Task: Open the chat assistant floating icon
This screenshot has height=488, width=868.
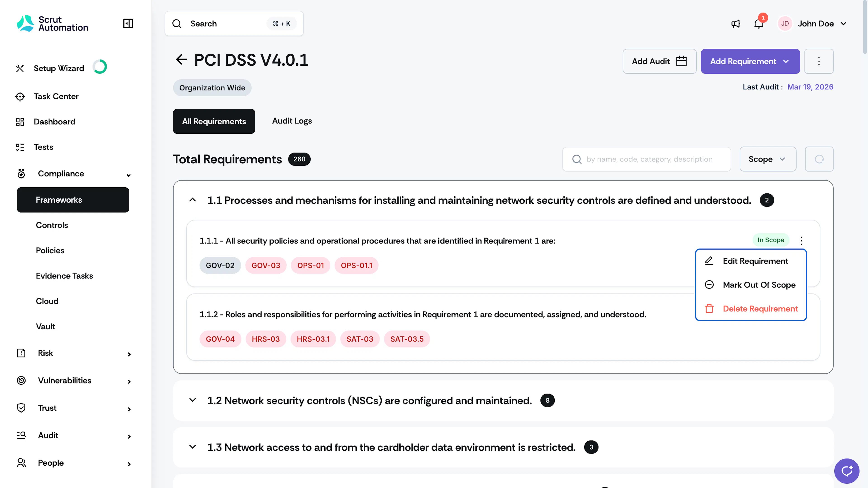Action: point(847,471)
